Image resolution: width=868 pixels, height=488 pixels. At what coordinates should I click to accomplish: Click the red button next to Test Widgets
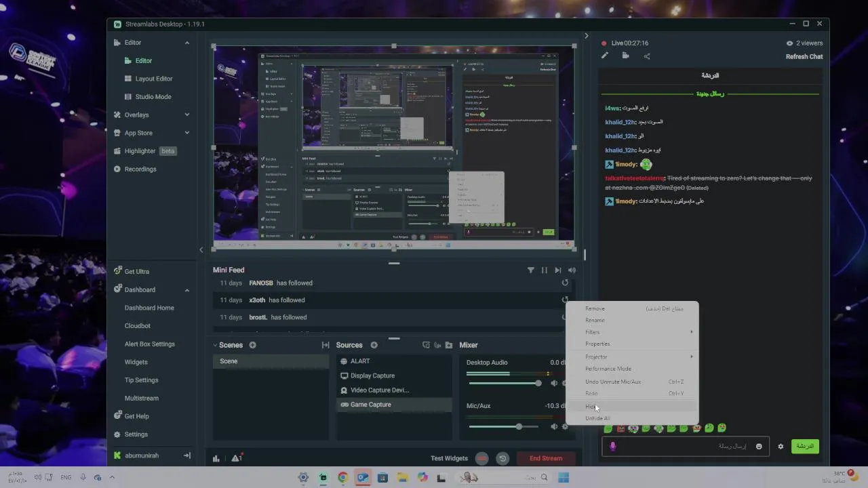click(481, 458)
